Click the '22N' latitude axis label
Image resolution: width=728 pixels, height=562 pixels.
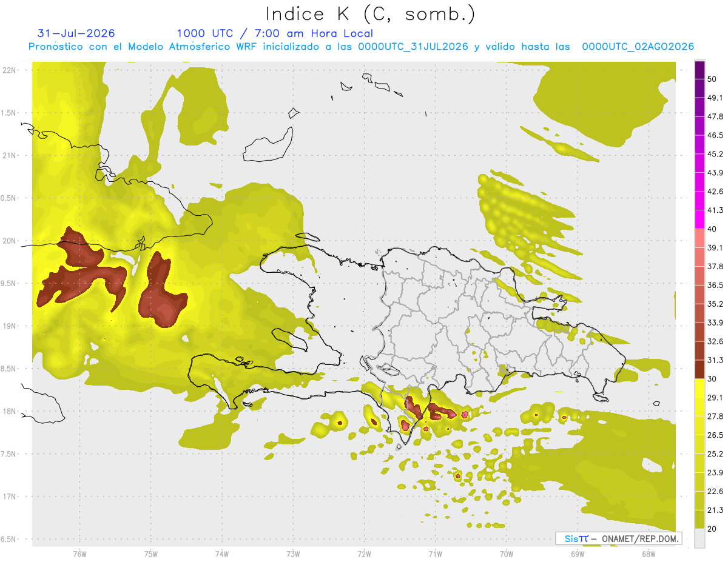(x=10, y=70)
